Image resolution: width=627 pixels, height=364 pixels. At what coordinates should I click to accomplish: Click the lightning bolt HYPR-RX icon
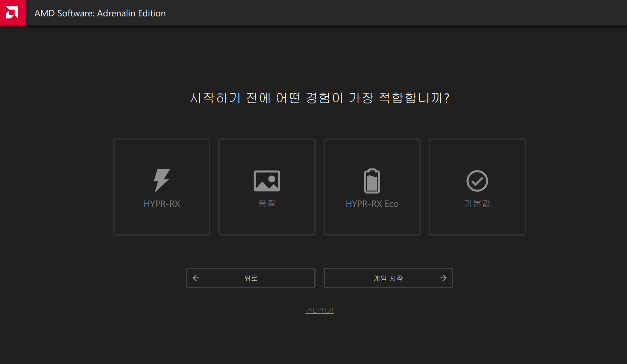(x=162, y=180)
